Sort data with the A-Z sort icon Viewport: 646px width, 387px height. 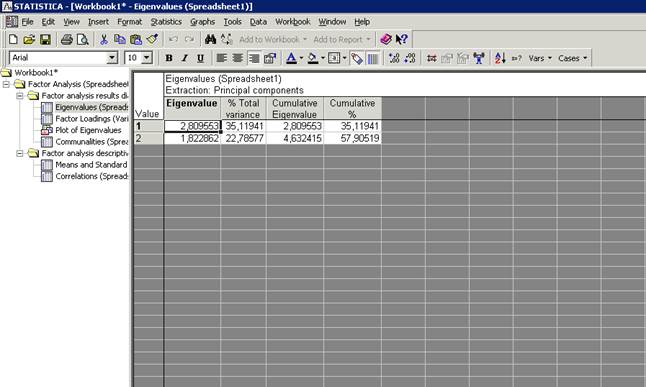pos(500,58)
